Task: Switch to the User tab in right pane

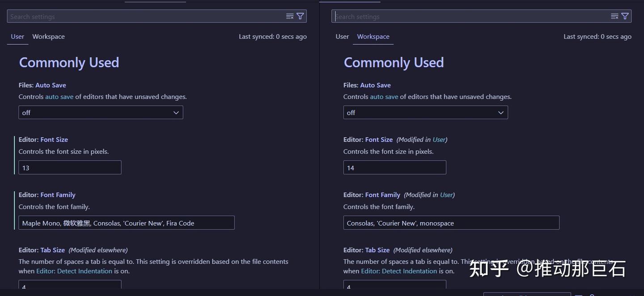Action: tap(342, 37)
